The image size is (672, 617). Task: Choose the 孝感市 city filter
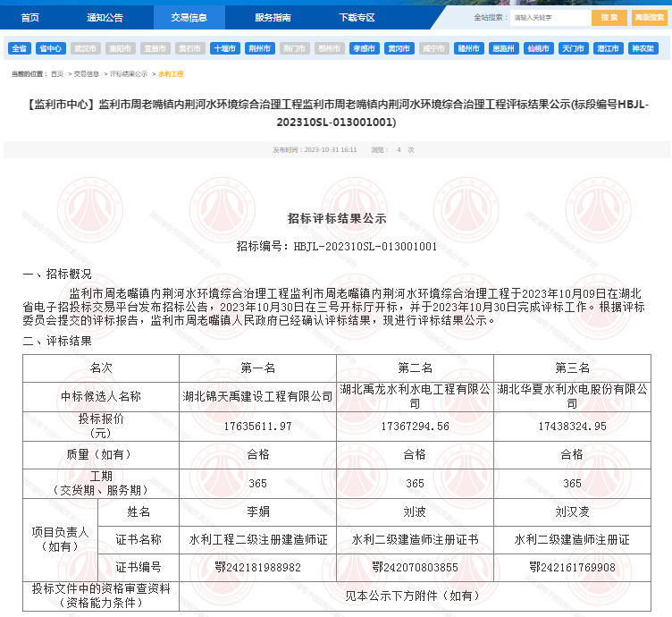(x=364, y=48)
